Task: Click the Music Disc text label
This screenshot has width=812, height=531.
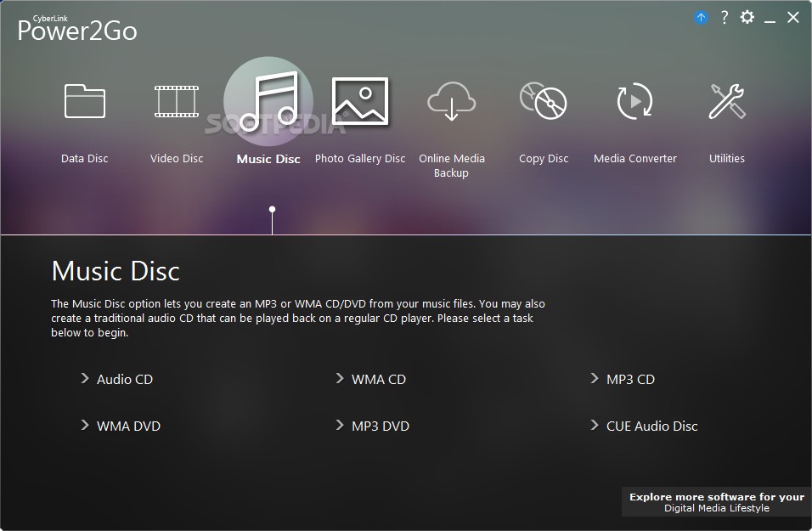Action: [268, 159]
